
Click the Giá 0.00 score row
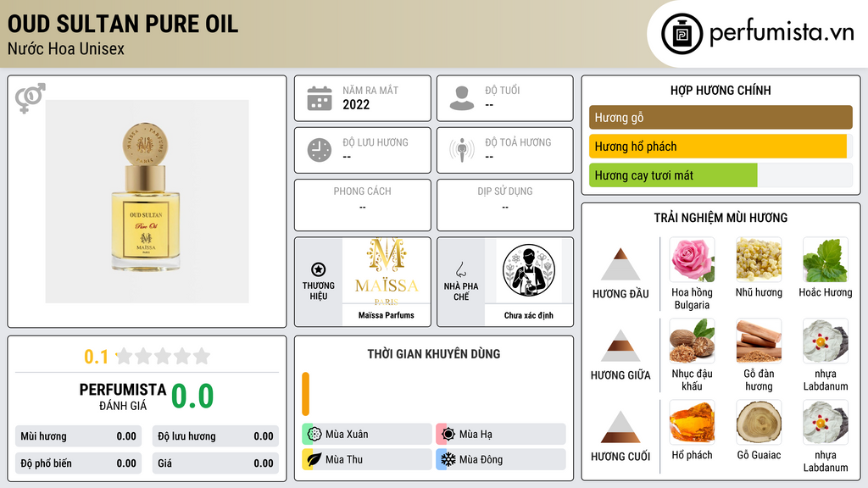click(x=215, y=463)
